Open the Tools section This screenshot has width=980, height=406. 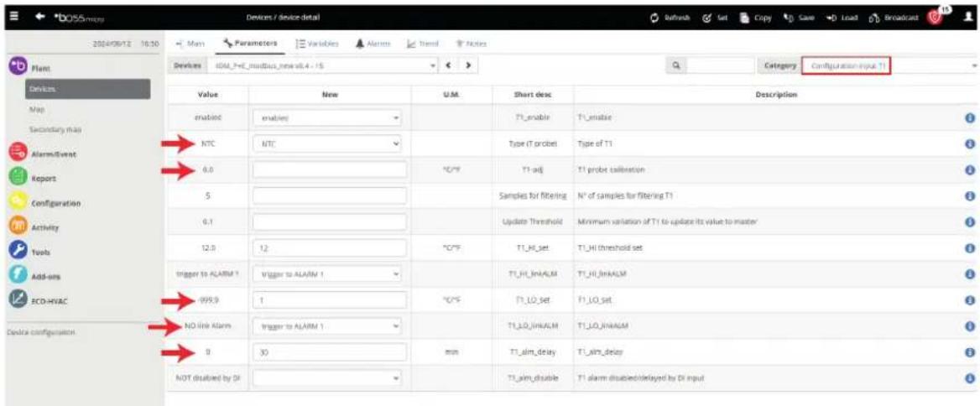tap(29, 252)
